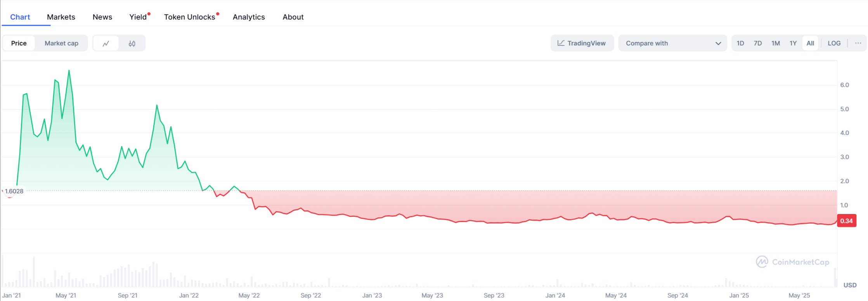The width and height of the screenshot is (868, 301).
Task: Keep Price view selected
Action: 19,43
